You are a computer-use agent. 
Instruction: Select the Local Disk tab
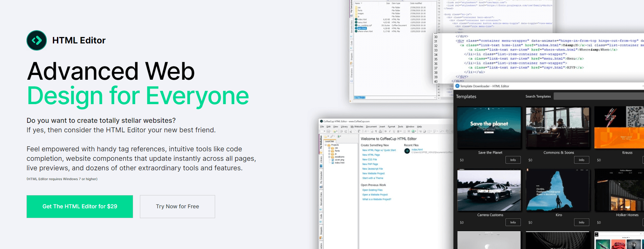330,141
